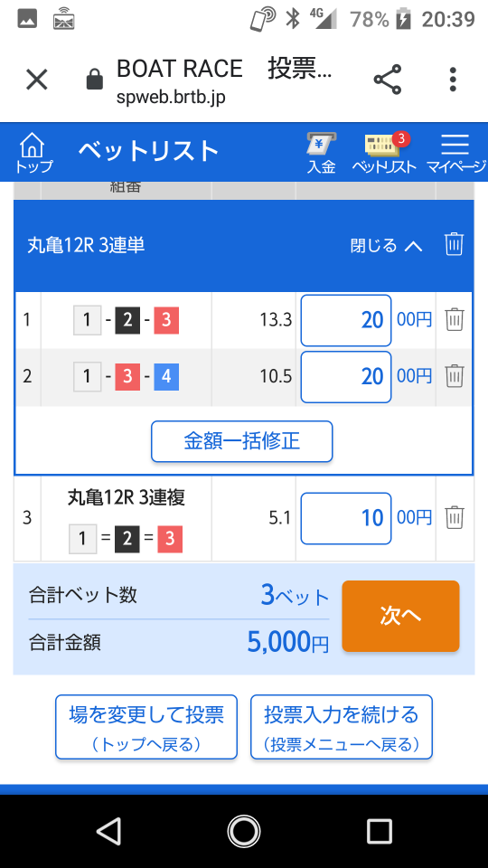Open the ベットリスト icon with badge

385,154
